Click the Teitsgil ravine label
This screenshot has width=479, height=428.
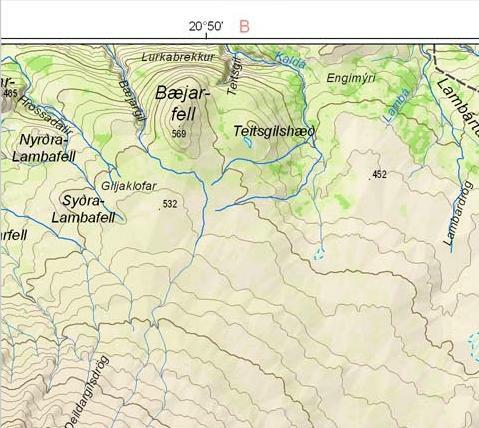tap(235, 78)
